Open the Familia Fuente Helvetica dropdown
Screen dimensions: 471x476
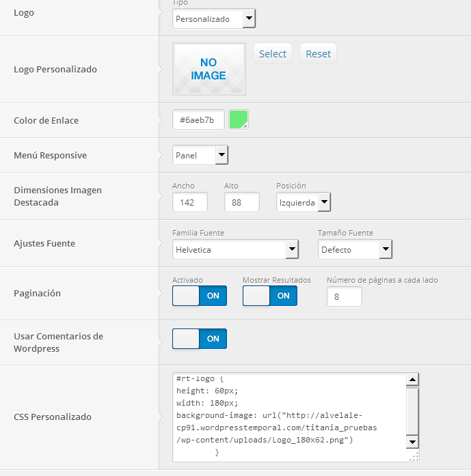pos(235,249)
